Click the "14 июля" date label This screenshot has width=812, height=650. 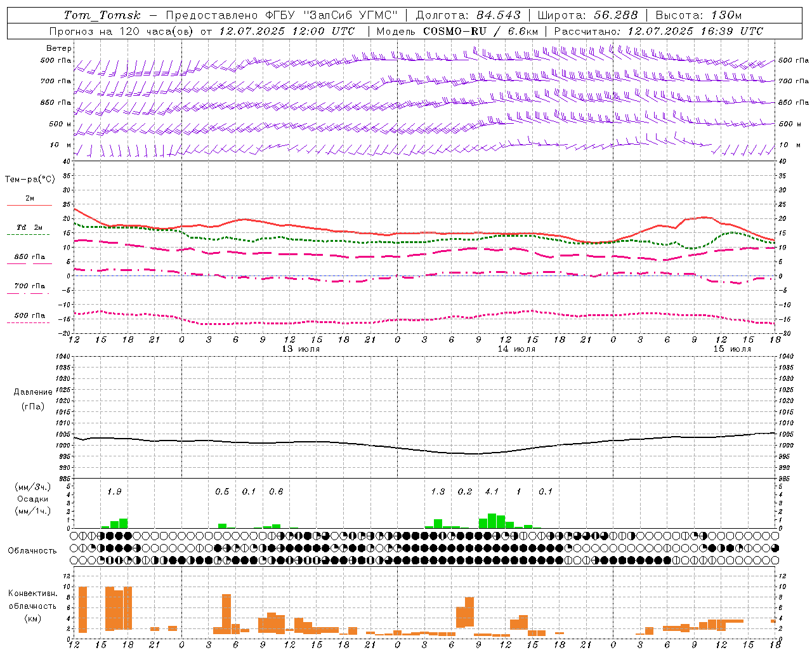[x=516, y=349]
